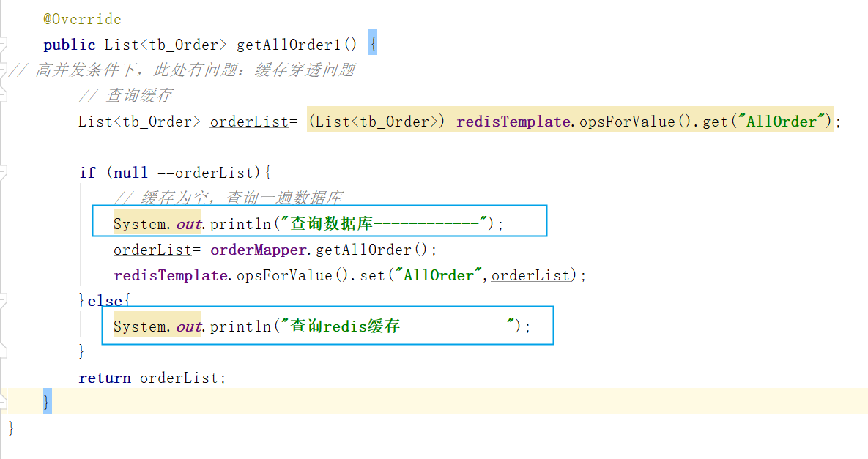Click the (List<tb_Order>) cast expression
The image size is (868, 459).
pyautogui.click(x=376, y=122)
